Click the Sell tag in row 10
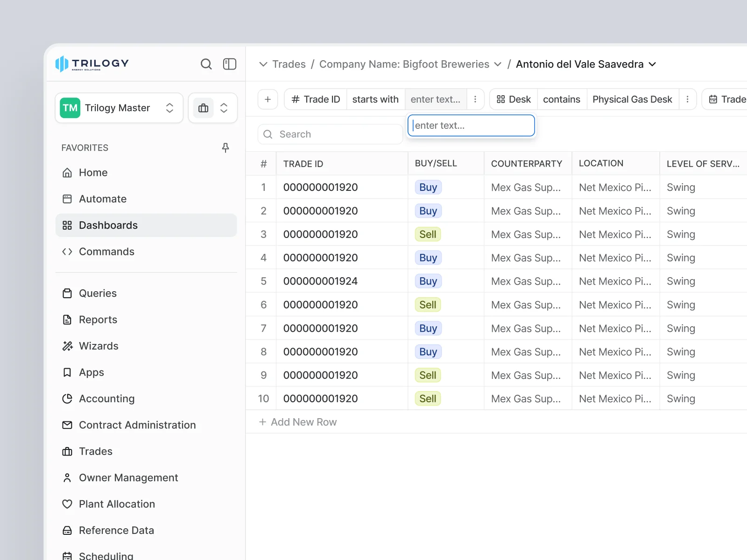747x560 pixels. 428,399
